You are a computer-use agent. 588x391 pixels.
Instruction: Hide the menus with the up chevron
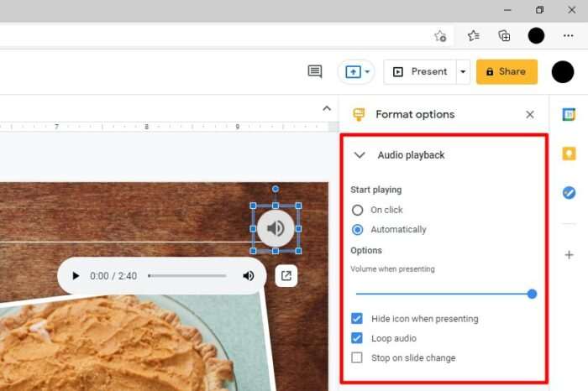click(327, 108)
